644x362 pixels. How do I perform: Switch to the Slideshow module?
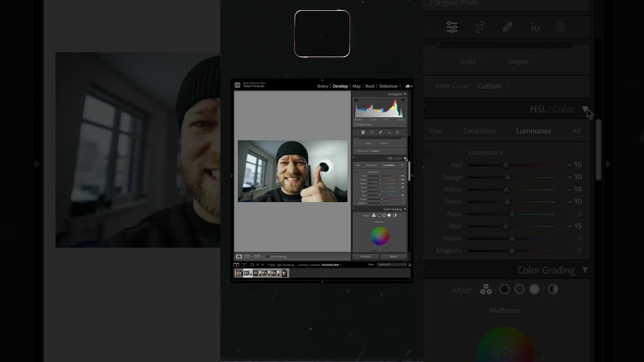388,86
